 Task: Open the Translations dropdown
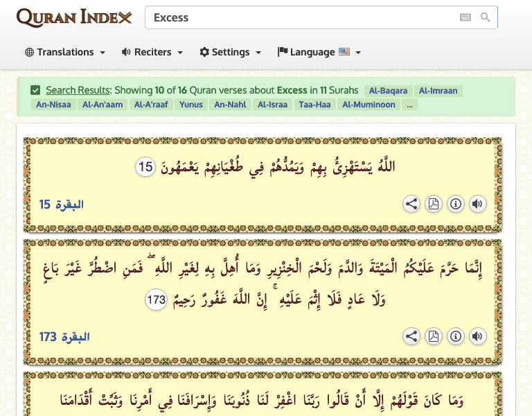[x=65, y=52]
